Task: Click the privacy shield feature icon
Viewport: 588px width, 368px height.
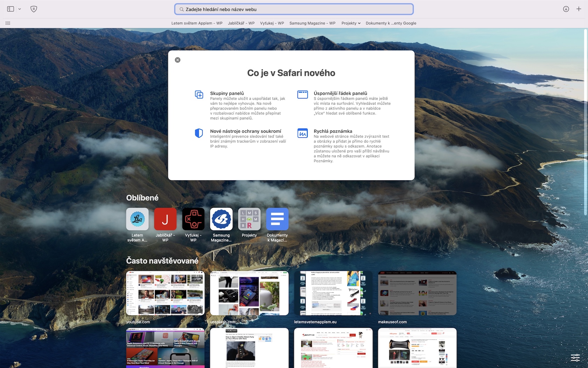Action: 199,133
